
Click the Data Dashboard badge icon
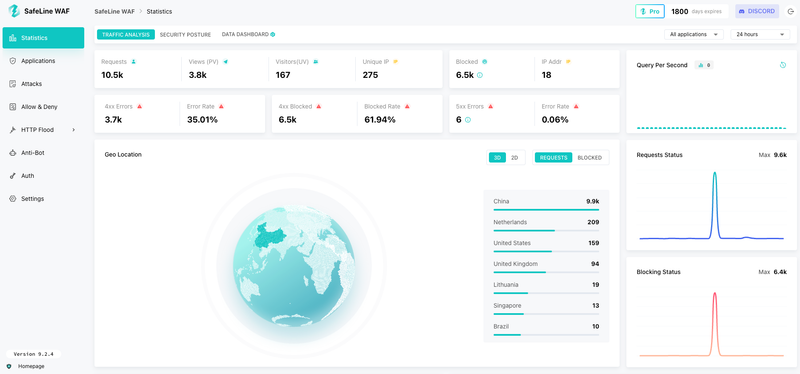click(x=273, y=35)
